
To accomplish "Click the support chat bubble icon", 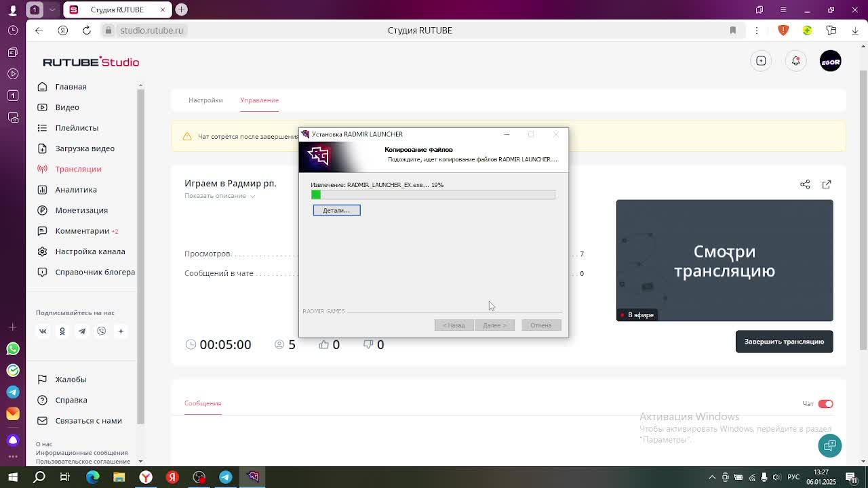I will point(830,445).
